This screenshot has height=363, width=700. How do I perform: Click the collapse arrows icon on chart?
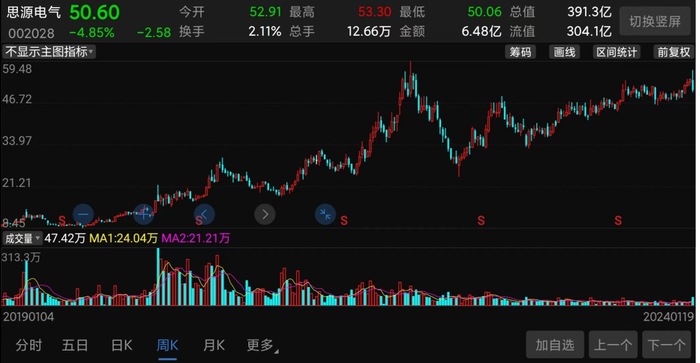pos(325,214)
